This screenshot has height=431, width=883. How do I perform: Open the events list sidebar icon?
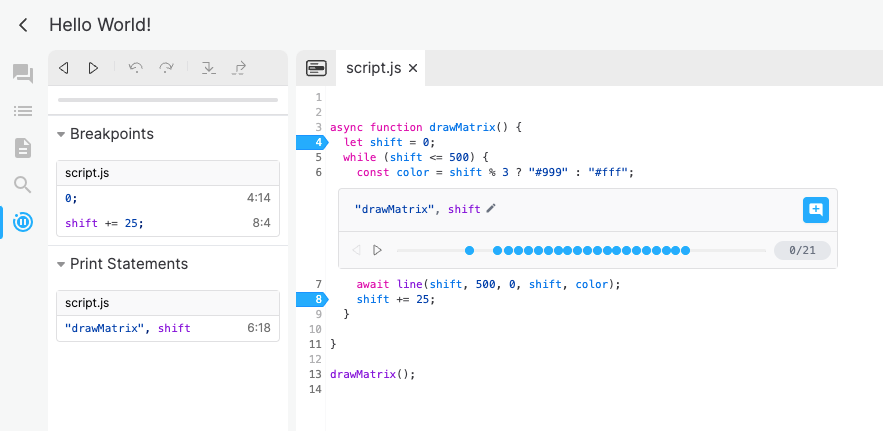23,111
